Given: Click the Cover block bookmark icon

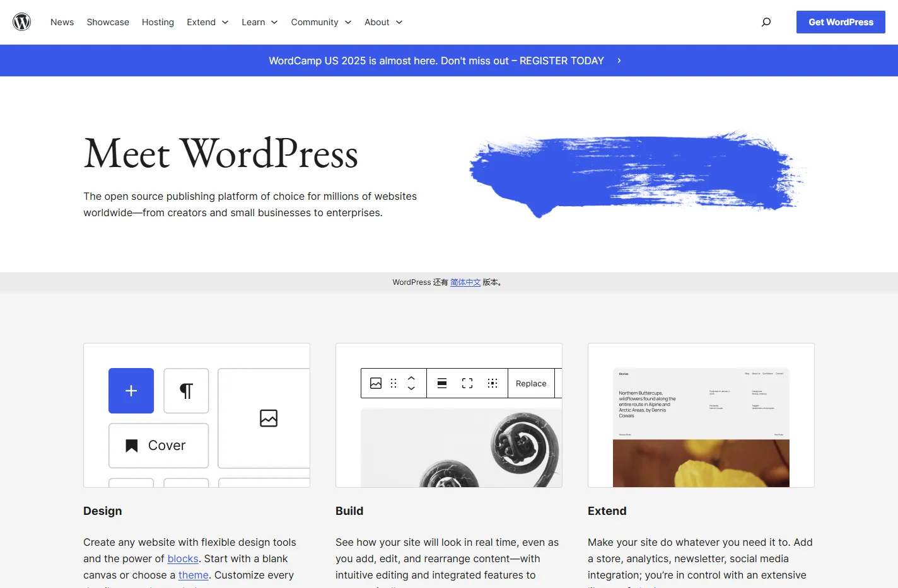Looking at the screenshot, I should click(x=132, y=446).
